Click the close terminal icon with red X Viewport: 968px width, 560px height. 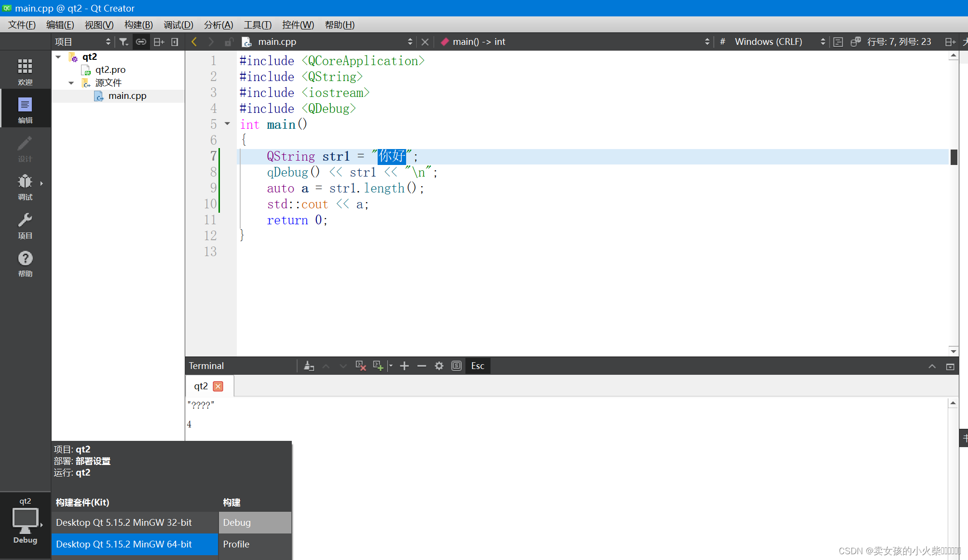tap(360, 366)
